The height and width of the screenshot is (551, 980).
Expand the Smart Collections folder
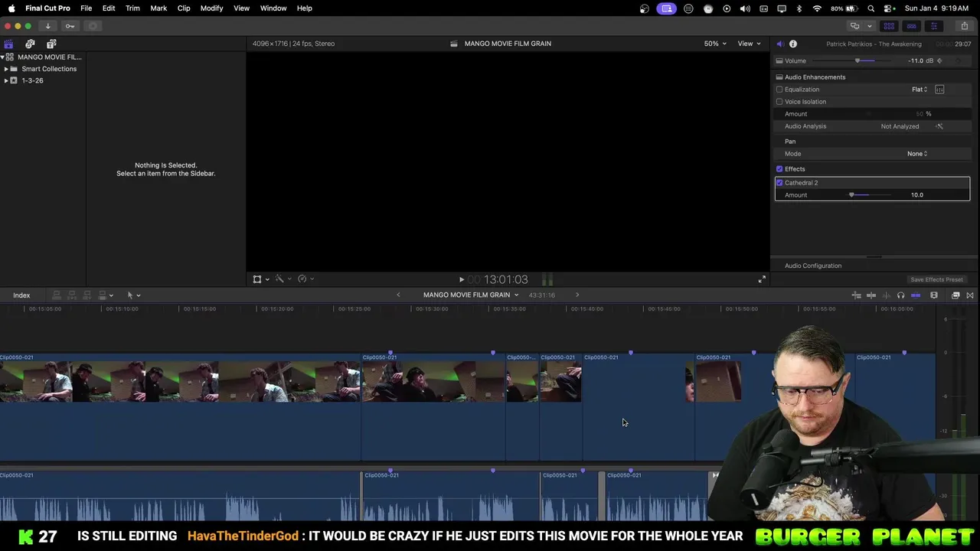[x=6, y=69]
